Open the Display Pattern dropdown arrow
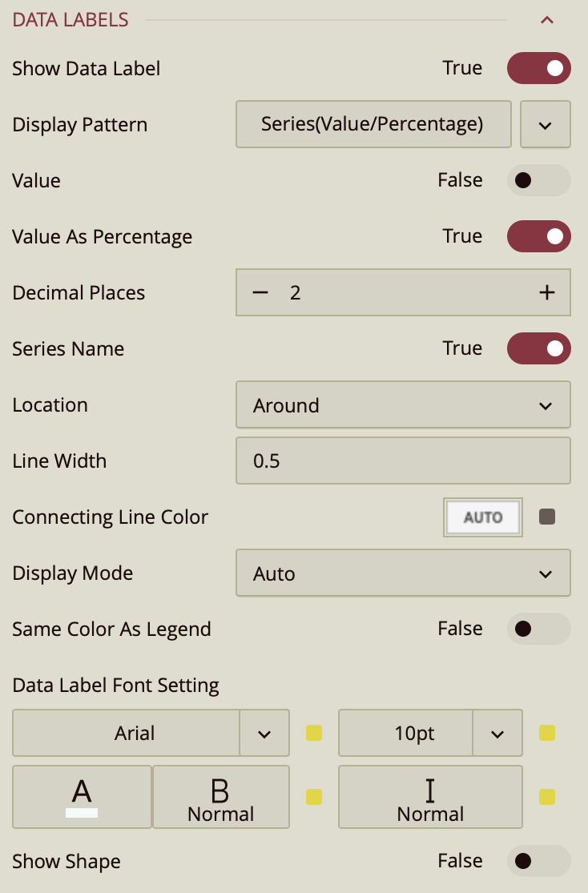Screen dimensions: 588x893 coord(545,124)
